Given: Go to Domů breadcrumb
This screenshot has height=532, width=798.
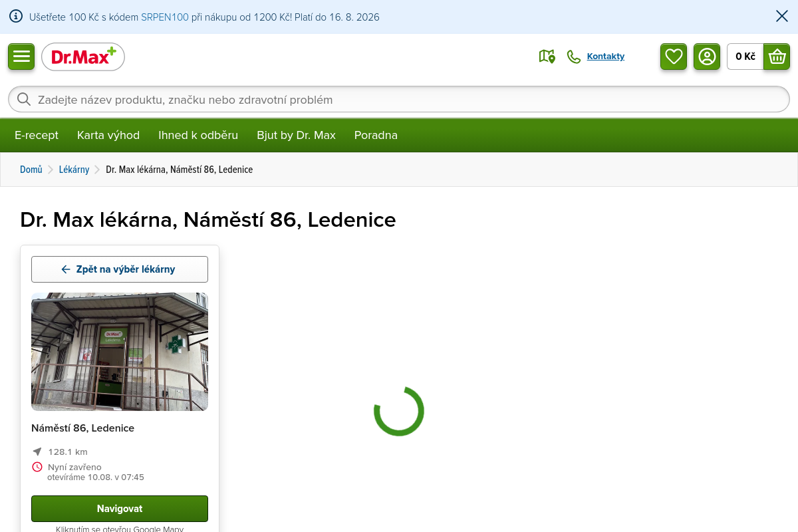Looking at the screenshot, I should coord(31,170).
